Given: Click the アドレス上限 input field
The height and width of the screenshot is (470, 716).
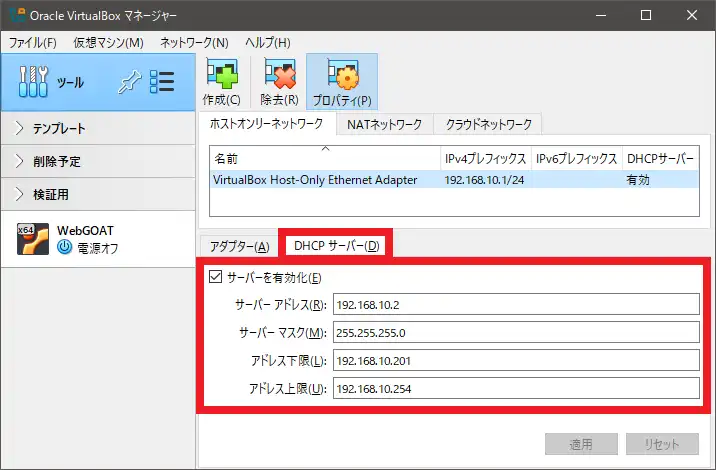Looking at the screenshot, I should coord(516,389).
